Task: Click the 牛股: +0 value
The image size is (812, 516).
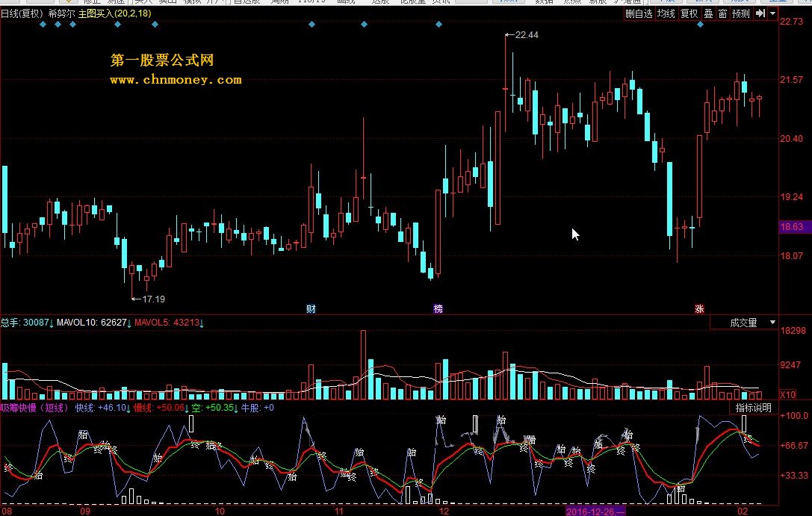Action: coord(258,408)
